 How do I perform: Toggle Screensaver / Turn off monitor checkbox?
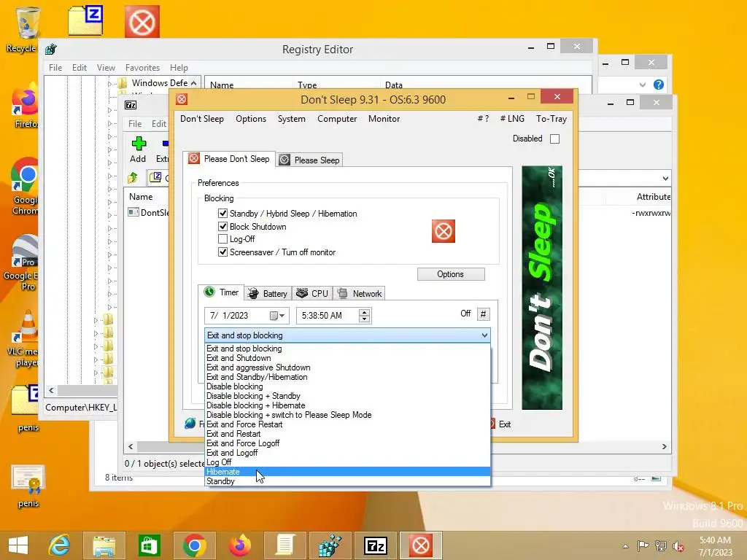[222, 252]
